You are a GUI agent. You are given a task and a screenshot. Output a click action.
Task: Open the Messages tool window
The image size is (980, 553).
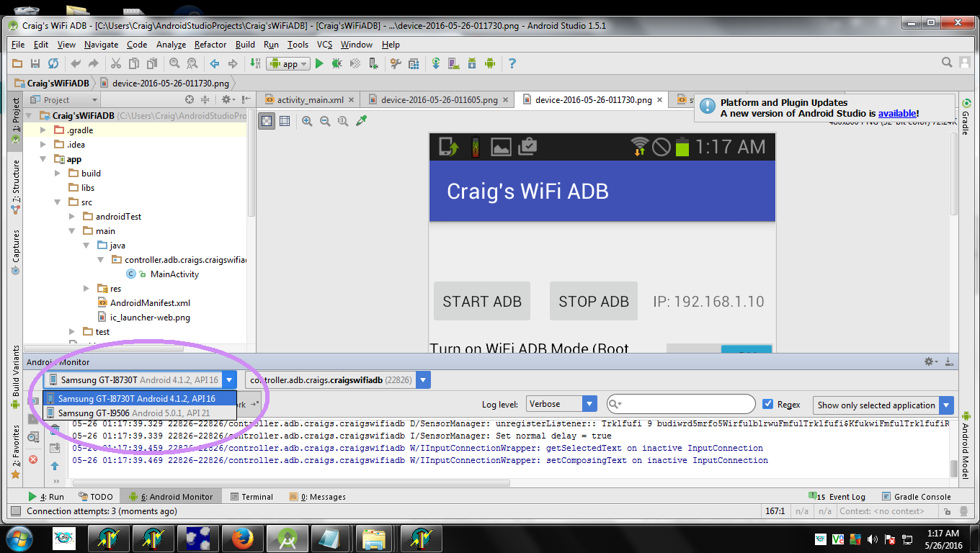pos(317,497)
